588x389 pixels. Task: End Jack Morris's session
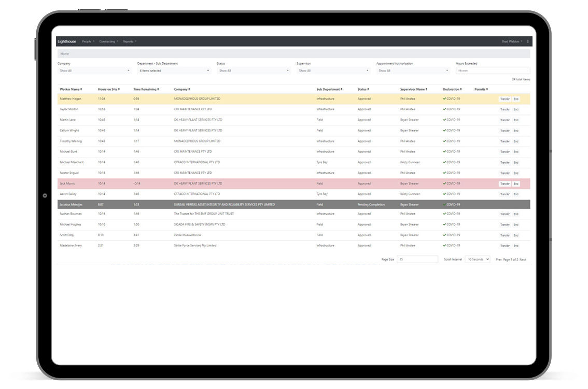(516, 184)
